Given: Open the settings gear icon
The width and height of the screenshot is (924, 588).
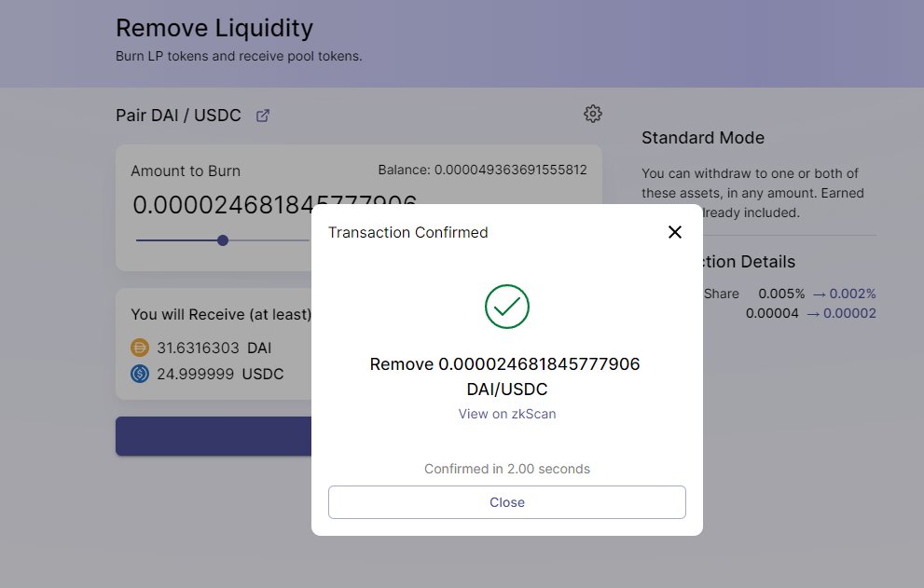Looking at the screenshot, I should coord(593,114).
